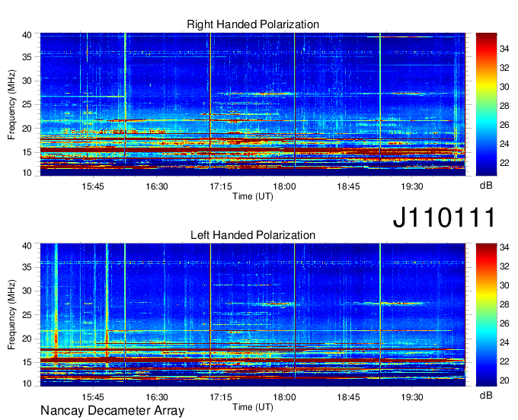Click 19:30 on the top time axis
518x420 pixels.
[x=412, y=186]
